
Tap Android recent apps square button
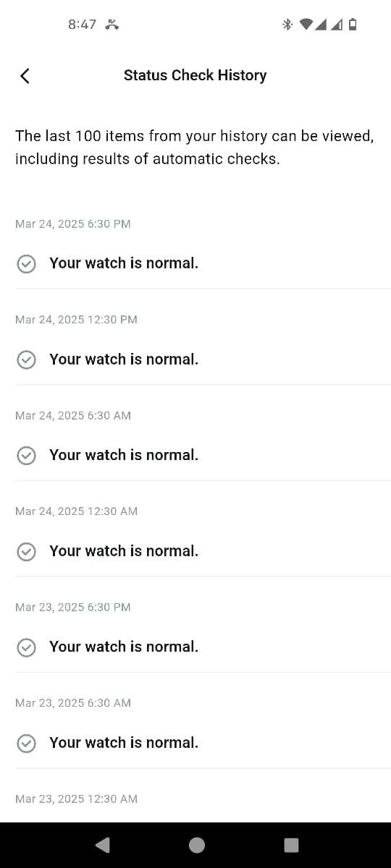click(291, 845)
